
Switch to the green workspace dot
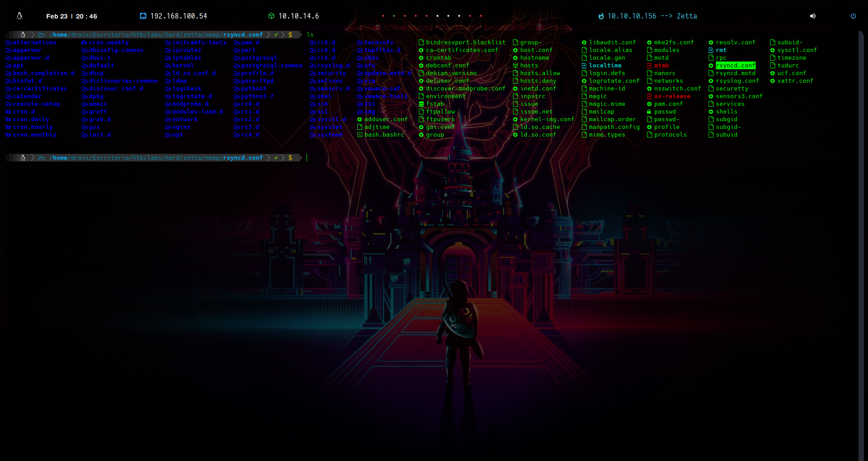(x=394, y=16)
